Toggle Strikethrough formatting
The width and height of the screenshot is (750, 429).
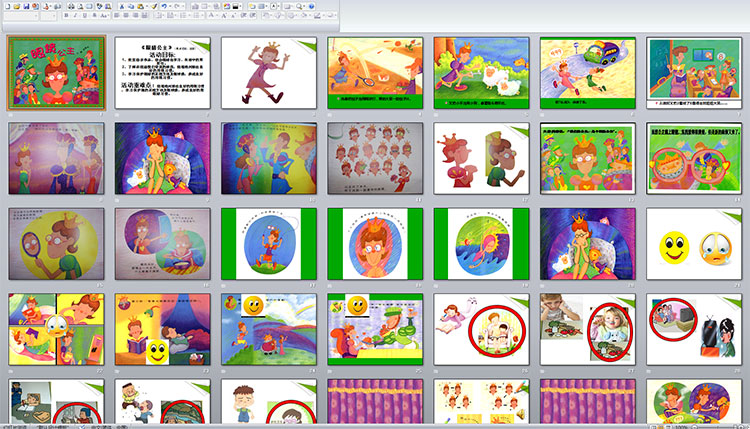point(94,15)
